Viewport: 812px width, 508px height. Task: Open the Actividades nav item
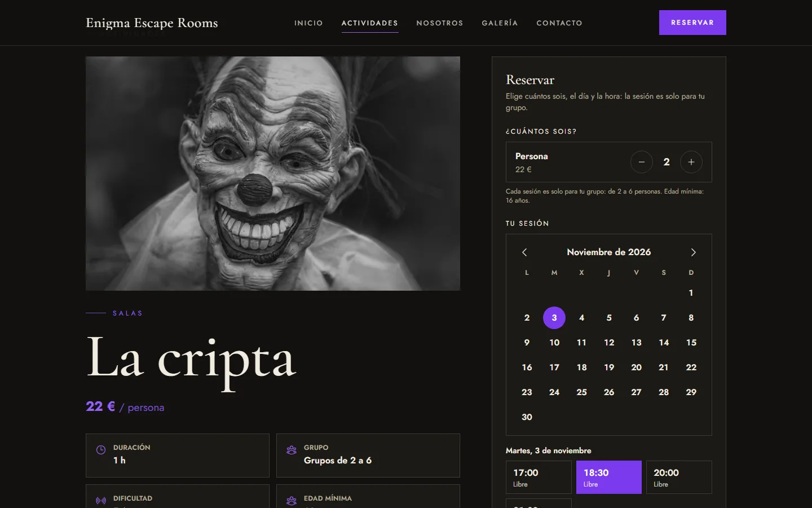(370, 23)
